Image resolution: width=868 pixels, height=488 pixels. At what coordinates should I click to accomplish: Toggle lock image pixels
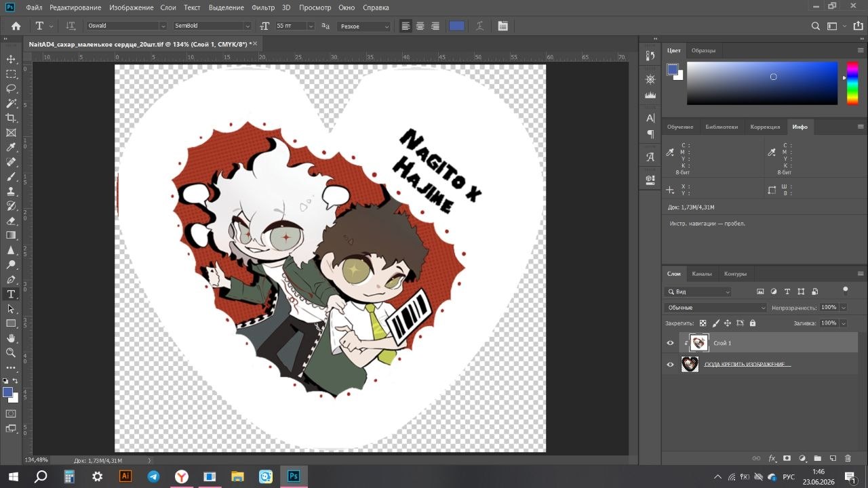point(715,323)
